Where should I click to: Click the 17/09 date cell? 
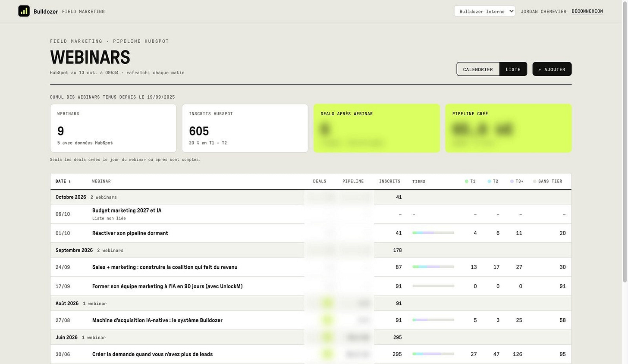pyautogui.click(x=63, y=286)
